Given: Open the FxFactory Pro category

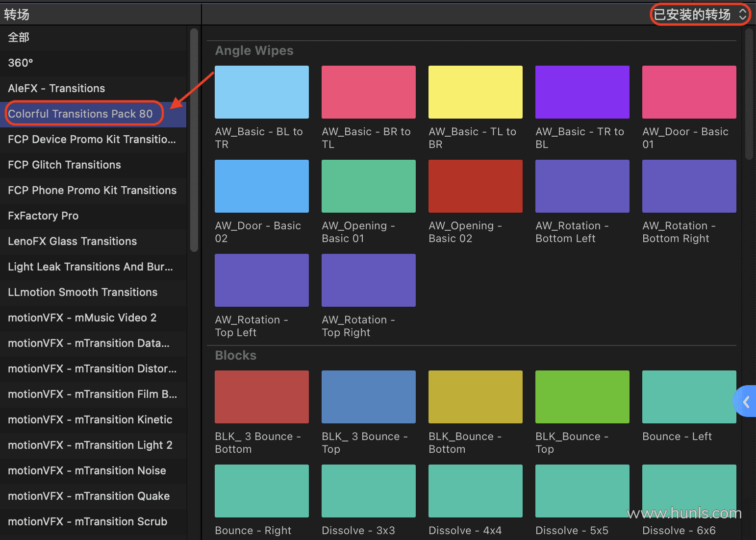Looking at the screenshot, I should [x=43, y=216].
